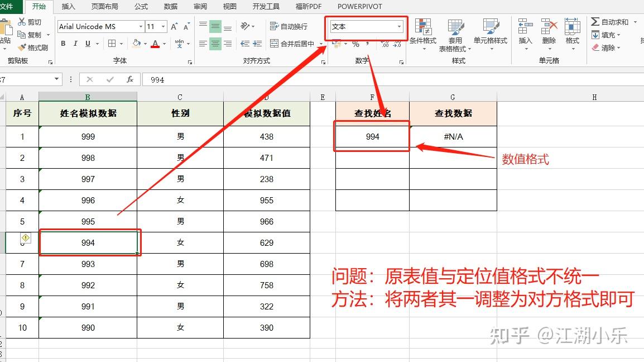Click the formula bar showing 994
This screenshot has height=362, width=644.
(x=393, y=79)
